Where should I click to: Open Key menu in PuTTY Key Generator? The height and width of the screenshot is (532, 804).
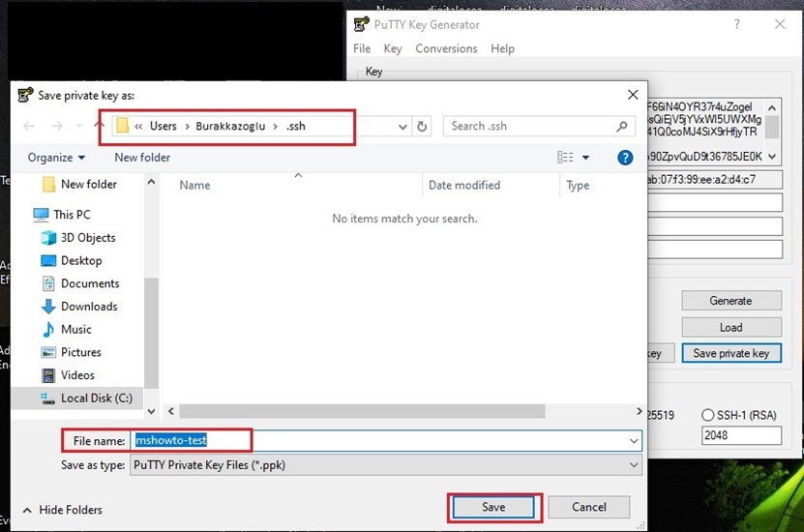[393, 48]
